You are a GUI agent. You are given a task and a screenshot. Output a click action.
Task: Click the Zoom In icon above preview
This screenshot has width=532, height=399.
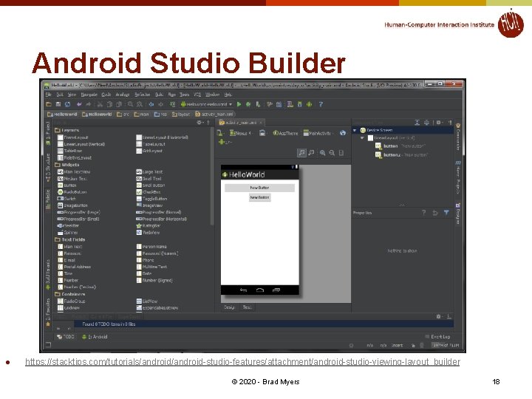click(x=322, y=153)
